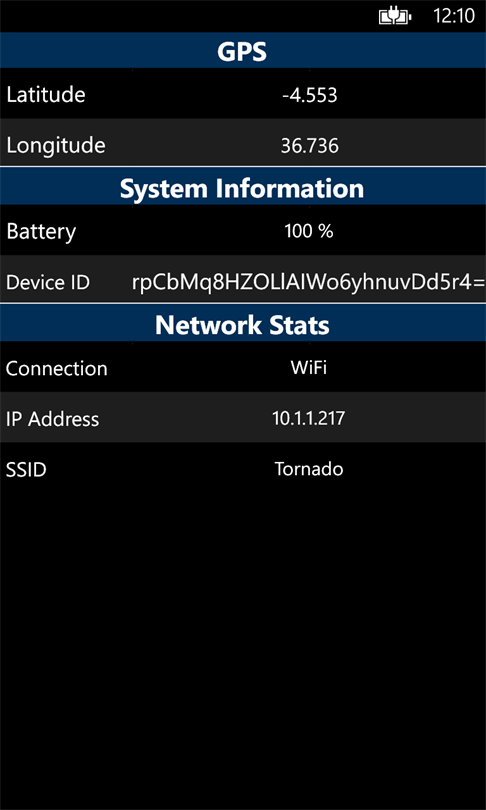
Task: Select the Device ID string rpCbMq8HZOLIAIWo6yhnuvDd5r4=
Action: [309, 282]
